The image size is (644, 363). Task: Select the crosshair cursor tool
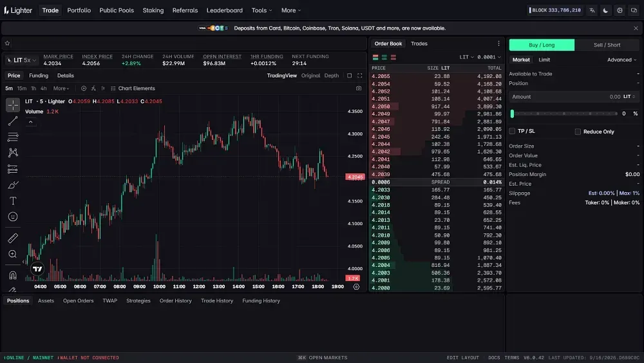coord(13,105)
